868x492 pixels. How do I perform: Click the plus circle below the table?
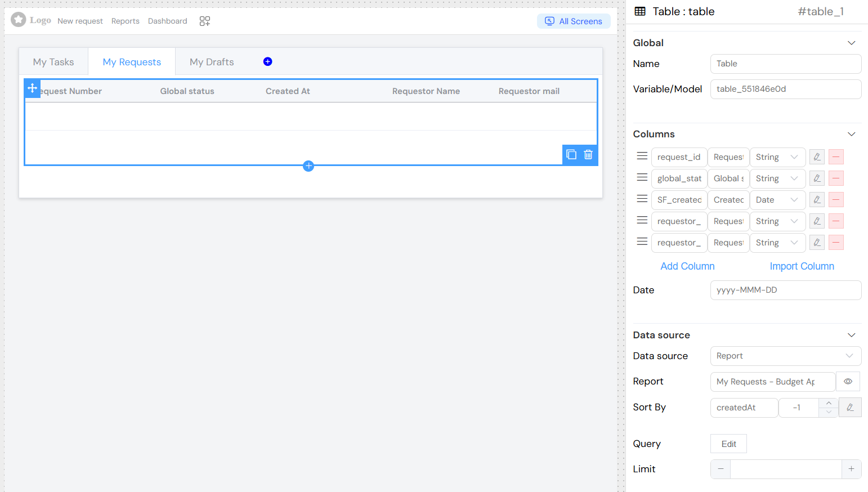[308, 166]
